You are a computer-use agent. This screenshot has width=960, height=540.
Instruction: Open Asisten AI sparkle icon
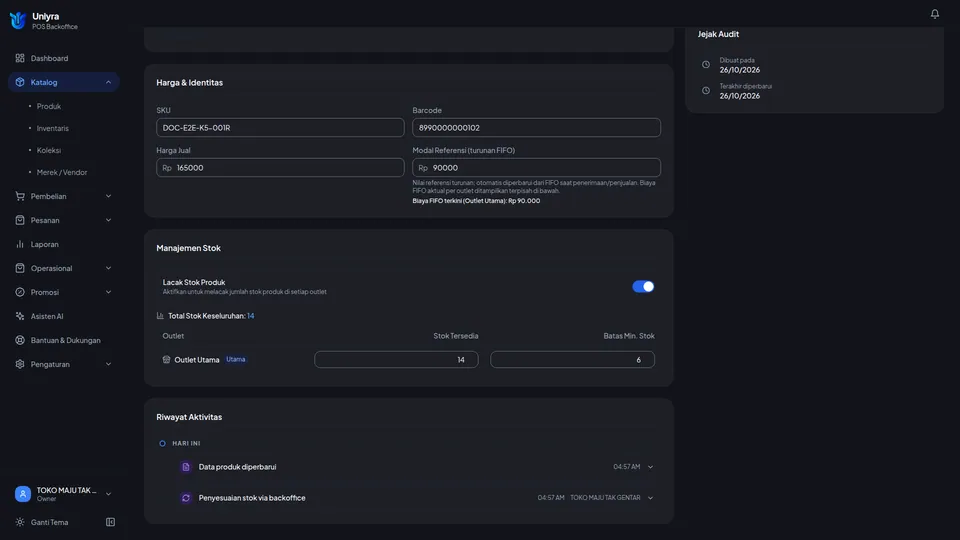(20, 317)
